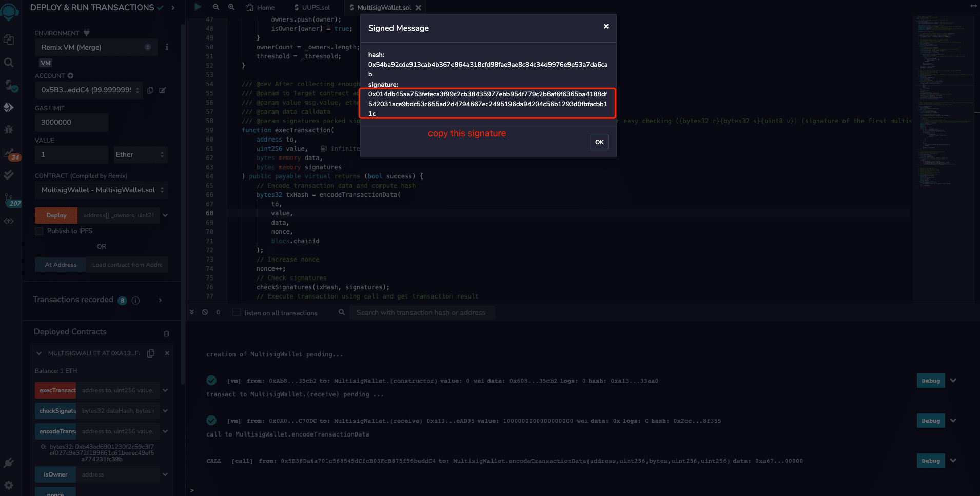Open the Account selection dropdown

(89, 90)
